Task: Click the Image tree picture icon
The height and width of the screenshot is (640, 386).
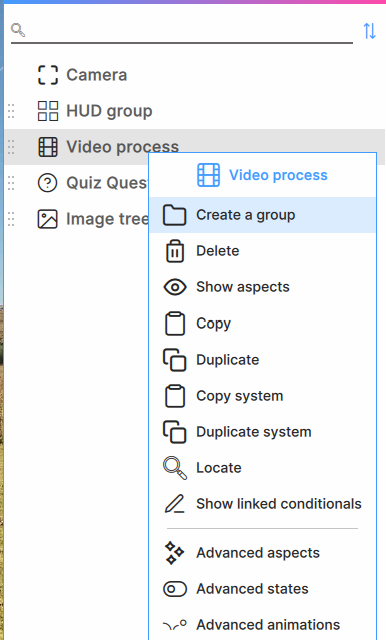Action: pos(48,219)
